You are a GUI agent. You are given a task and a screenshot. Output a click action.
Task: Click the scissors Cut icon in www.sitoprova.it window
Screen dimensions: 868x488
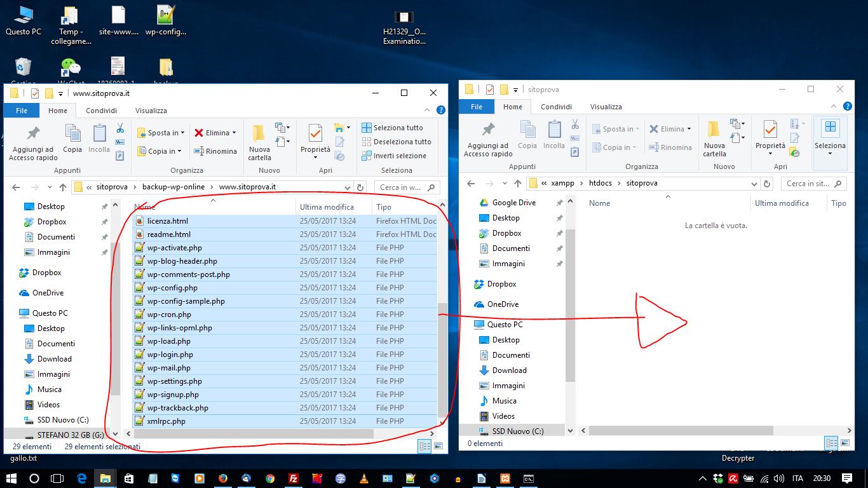[x=119, y=128]
